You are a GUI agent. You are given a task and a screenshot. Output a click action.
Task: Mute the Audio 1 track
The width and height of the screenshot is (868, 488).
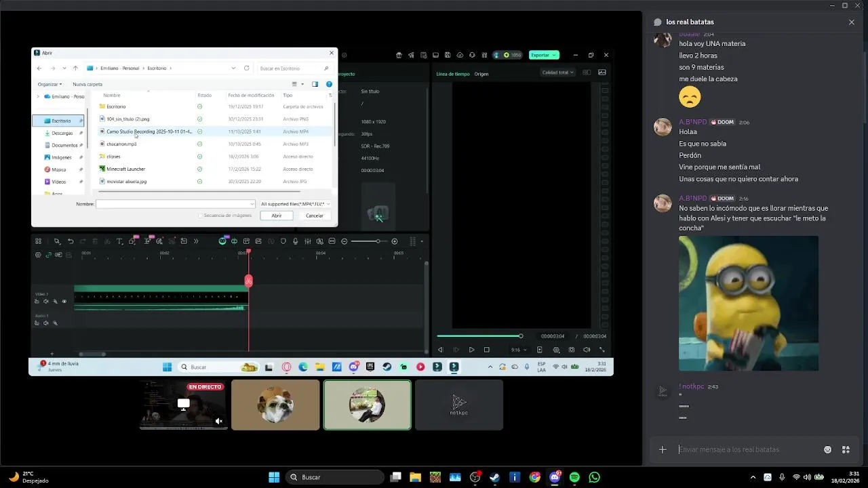(x=46, y=323)
